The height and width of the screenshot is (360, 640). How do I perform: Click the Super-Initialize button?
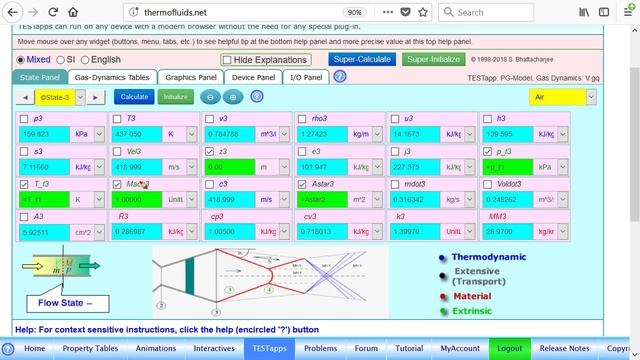click(433, 60)
